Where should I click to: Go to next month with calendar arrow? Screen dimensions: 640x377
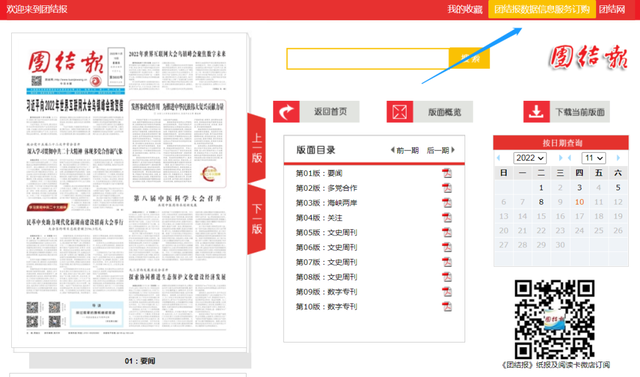(x=618, y=158)
